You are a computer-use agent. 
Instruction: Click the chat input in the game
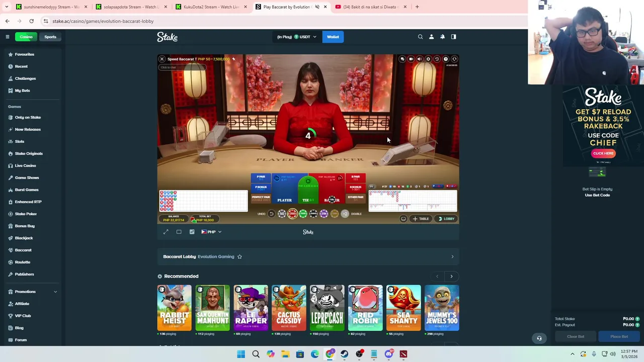pyautogui.click(x=181, y=67)
